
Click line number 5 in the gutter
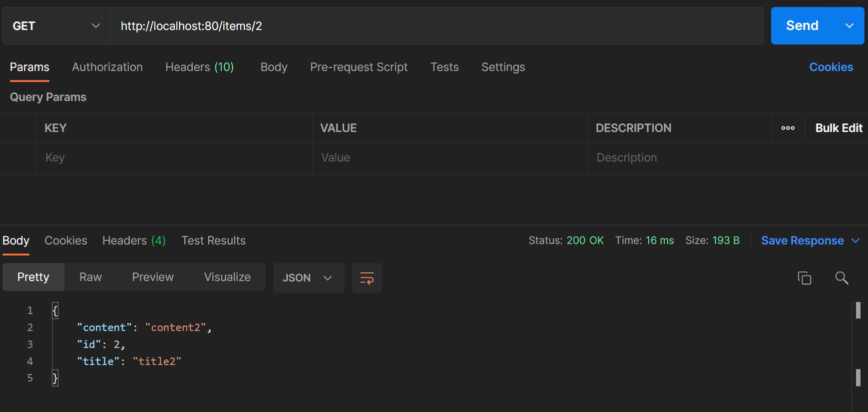[30, 378]
